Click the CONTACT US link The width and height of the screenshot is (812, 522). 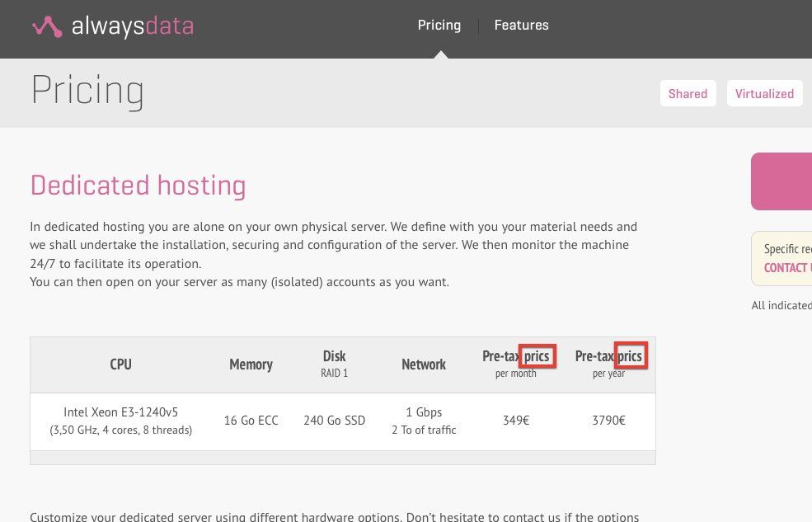(787, 267)
